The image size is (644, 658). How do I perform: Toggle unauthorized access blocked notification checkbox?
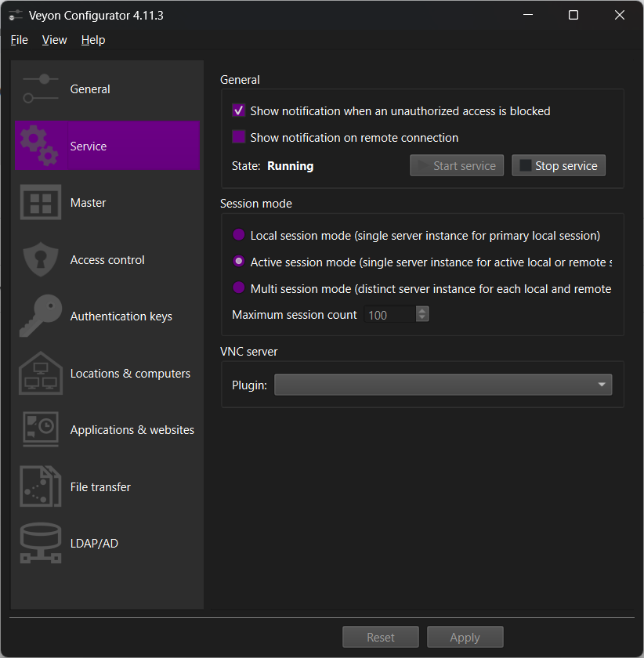tap(239, 110)
